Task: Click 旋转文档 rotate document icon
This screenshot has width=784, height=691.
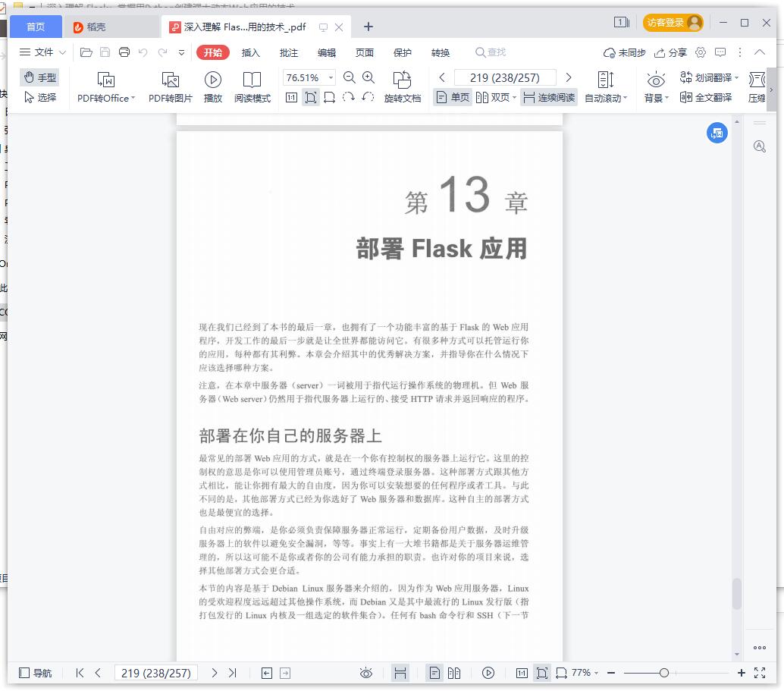Action: [x=402, y=86]
